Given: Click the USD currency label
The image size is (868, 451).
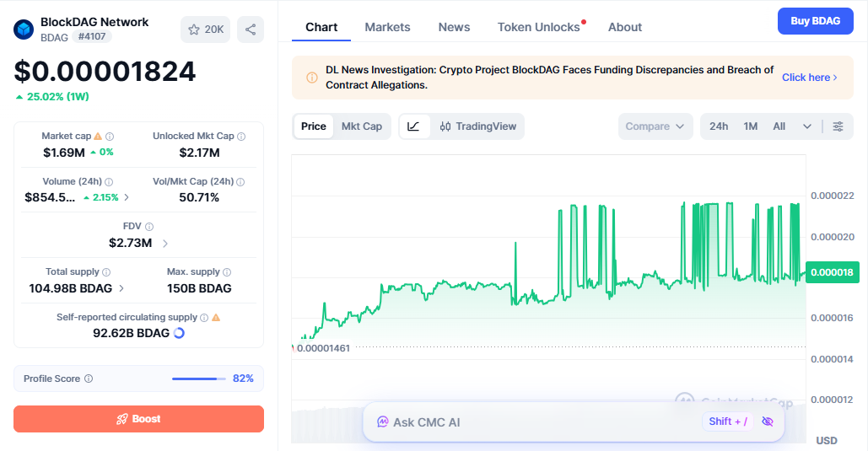Looking at the screenshot, I should tap(827, 441).
